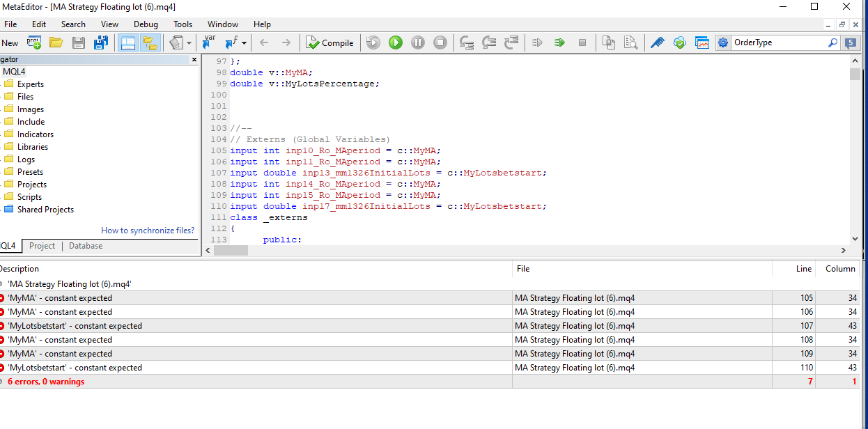This screenshot has height=429, width=868.
Task: Click the OrderType search field
Action: [779, 42]
